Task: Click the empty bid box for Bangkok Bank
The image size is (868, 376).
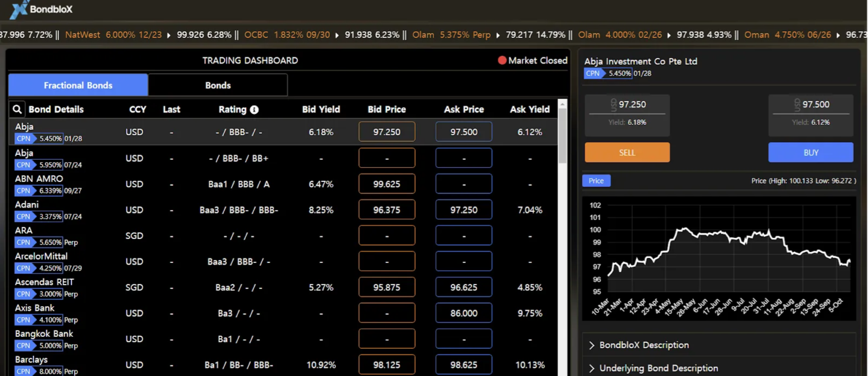Action: click(x=387, y=339)
